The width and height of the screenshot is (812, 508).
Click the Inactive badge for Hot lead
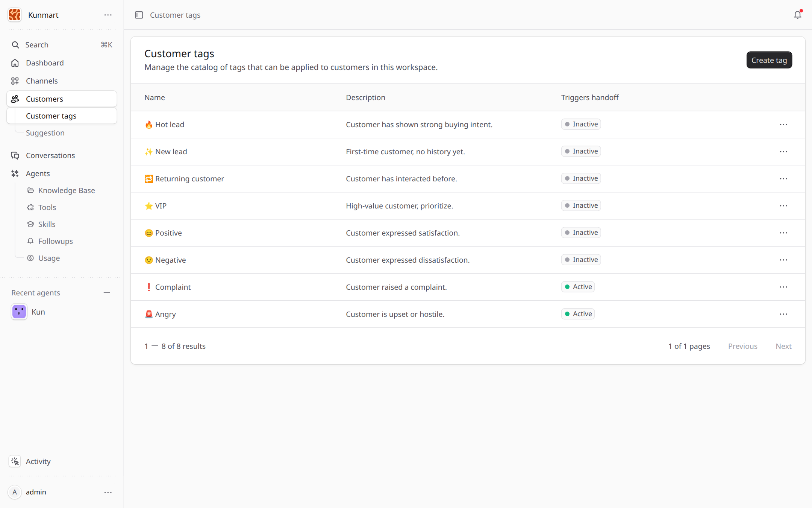pos(581,124)
